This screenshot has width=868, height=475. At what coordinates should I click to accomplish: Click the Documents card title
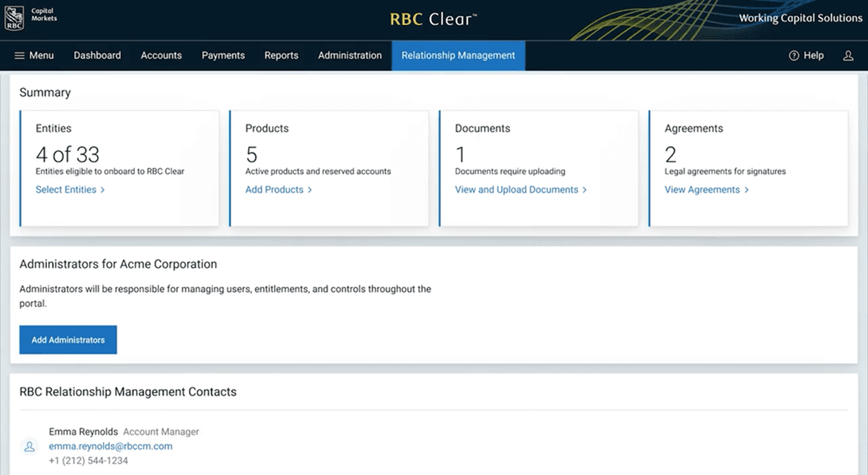pyautogui.click(x=482, y=128)
